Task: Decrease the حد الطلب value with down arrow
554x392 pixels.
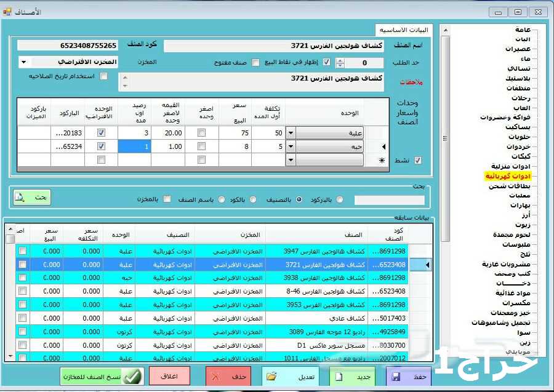Action: point(340,65)
